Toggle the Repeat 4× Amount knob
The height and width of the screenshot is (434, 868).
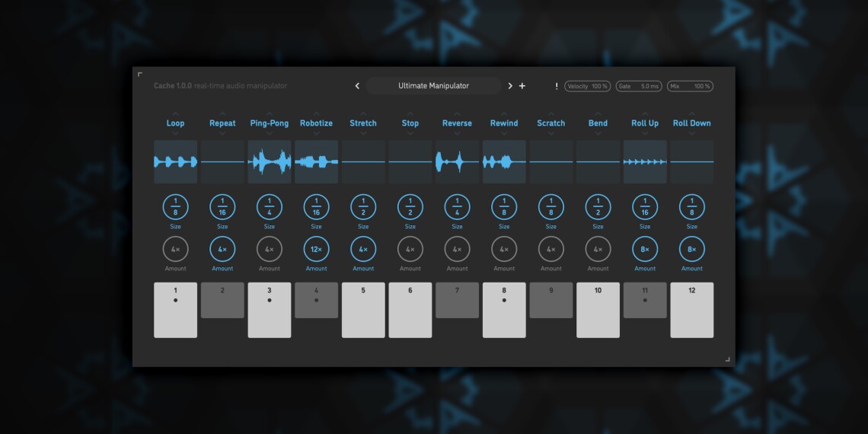pos(222,249)
